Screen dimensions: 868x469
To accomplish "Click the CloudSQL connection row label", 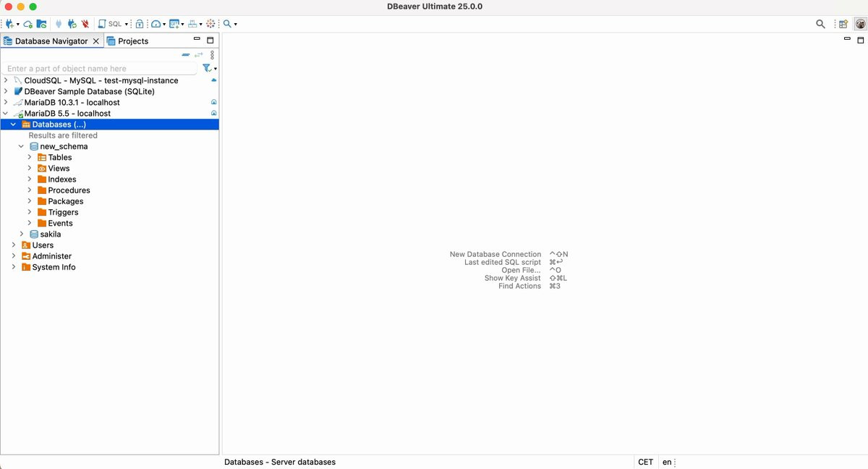I will pyautogui.click(x=101, y=80).
